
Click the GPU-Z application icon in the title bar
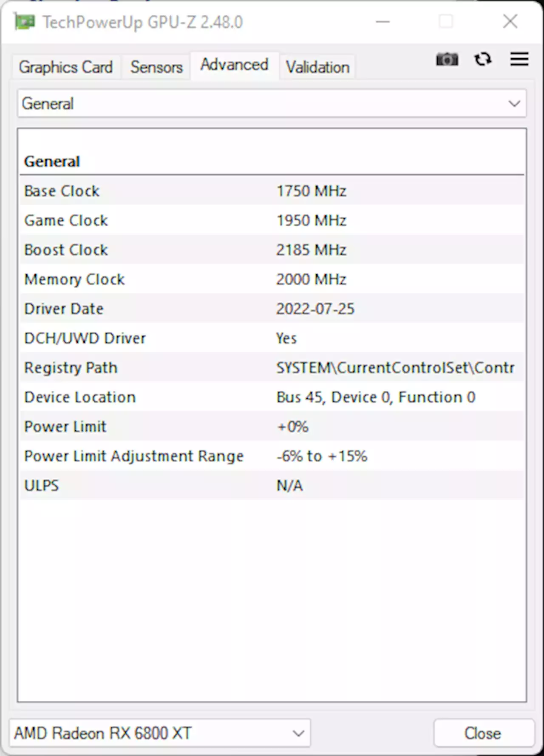coord(24,22)
